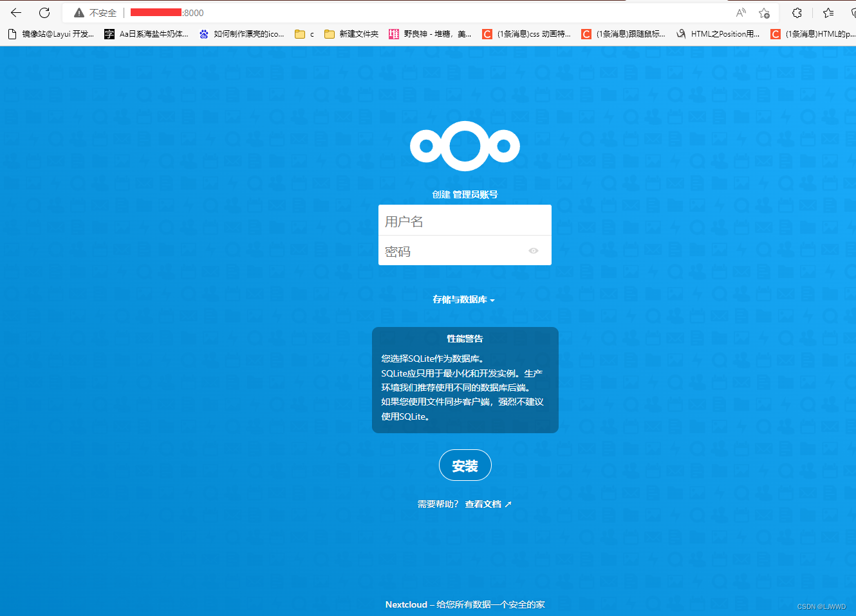Open the 查看文档 documentation link
The height and width of the screenshot is (616, 856).
(x=488, y=504)
